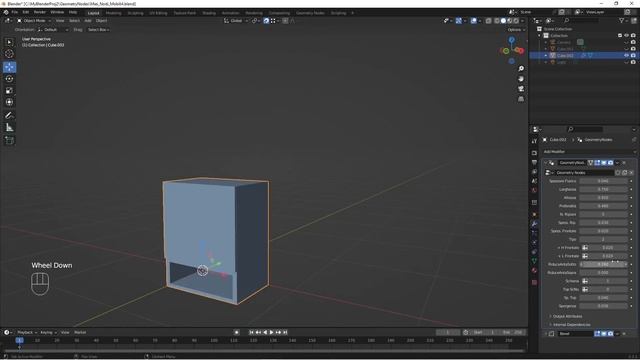Play the timeline animation
The height and width of the screenshot is (360, 640).
click(272, 333)
